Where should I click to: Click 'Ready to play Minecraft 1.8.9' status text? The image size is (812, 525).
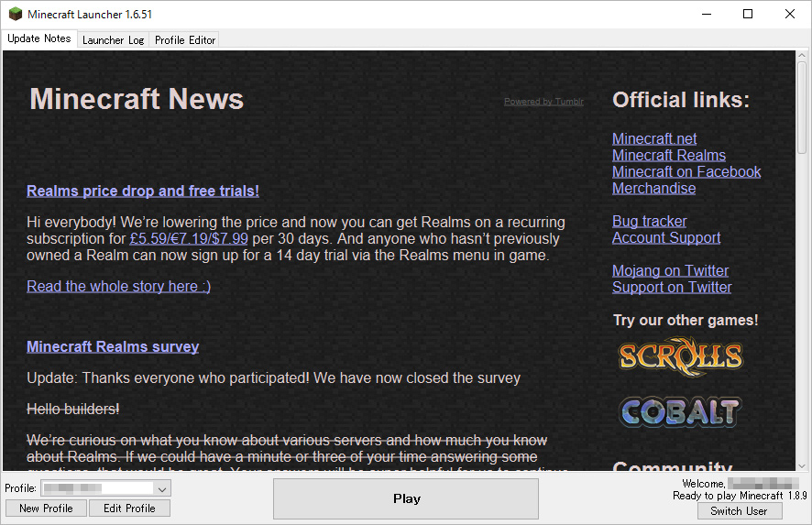740,496
